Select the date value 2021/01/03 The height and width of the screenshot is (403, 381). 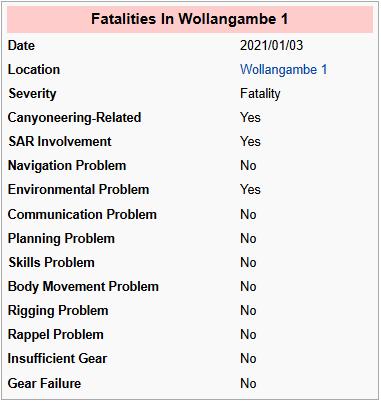point(272,45)
